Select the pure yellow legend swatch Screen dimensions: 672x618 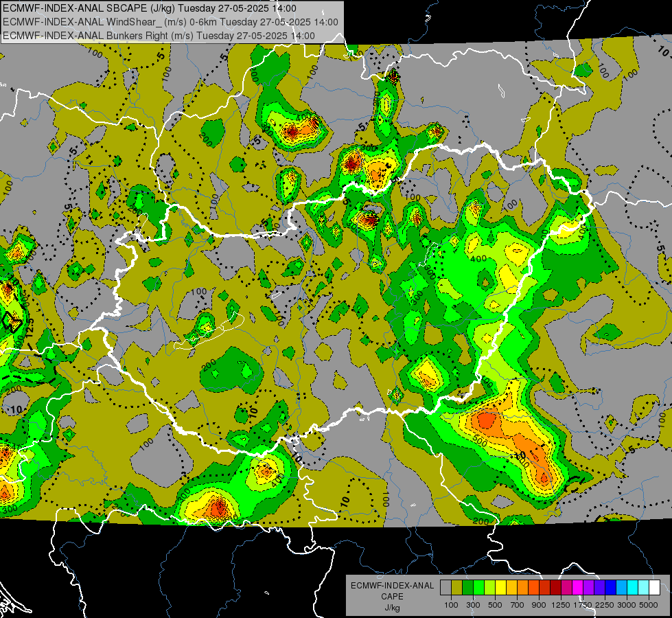500,588
